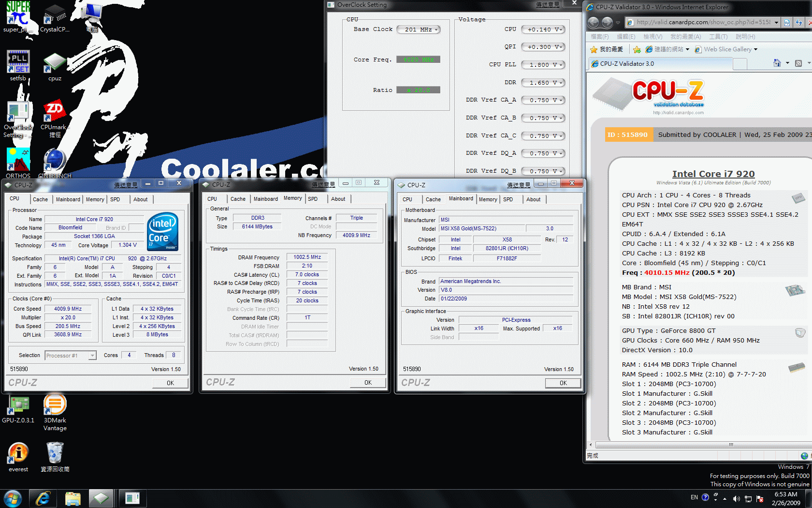
Task: Open the setfsb PLL SET desktop icon
Action: pos(18,66)
